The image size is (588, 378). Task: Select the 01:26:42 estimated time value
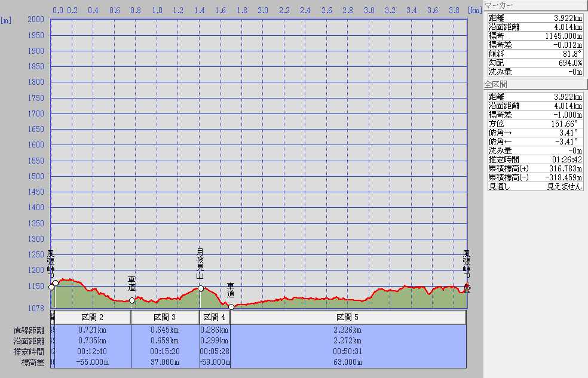click(566, 159)
